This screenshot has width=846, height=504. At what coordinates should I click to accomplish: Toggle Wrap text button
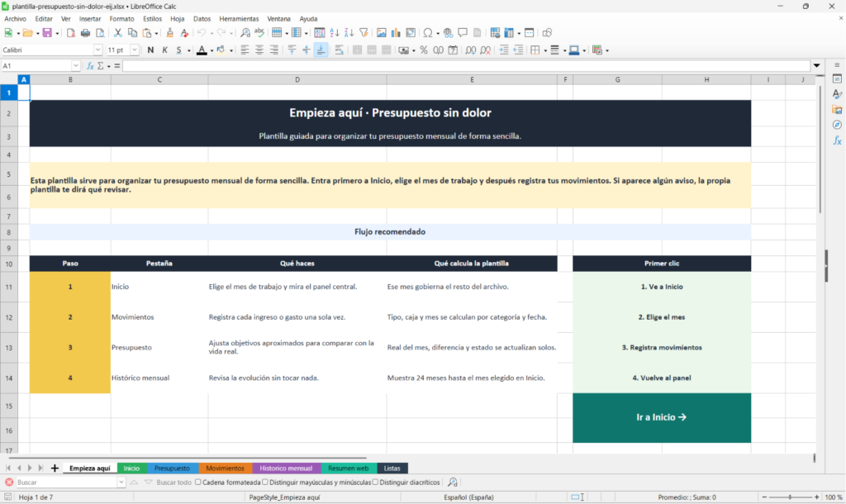[x=339, y=50]
